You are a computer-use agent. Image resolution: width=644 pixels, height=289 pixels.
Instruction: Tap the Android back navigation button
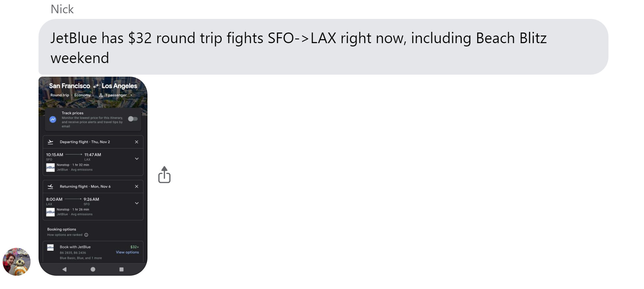click(64, 269)
